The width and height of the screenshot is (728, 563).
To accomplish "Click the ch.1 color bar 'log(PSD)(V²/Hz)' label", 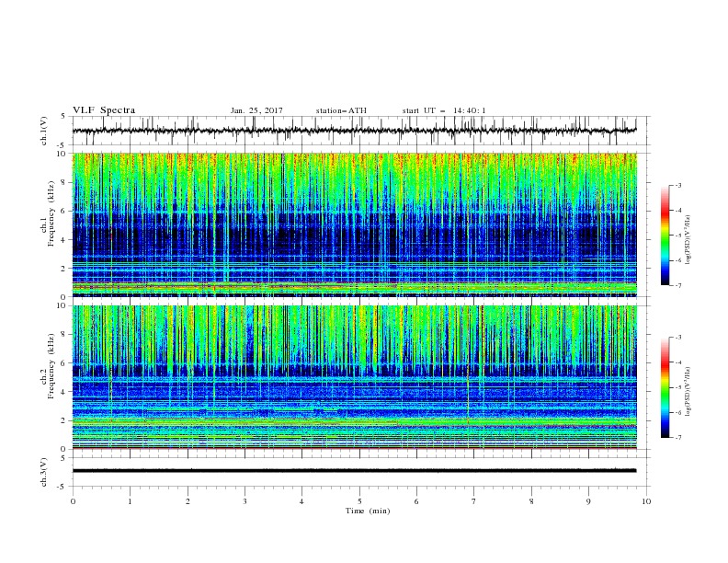I will [688, 240].
